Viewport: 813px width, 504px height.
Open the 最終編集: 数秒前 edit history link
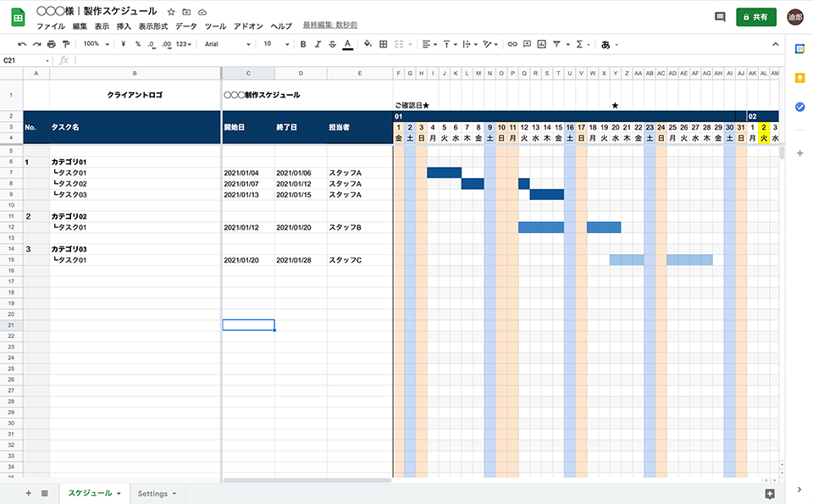click(329, 25)
